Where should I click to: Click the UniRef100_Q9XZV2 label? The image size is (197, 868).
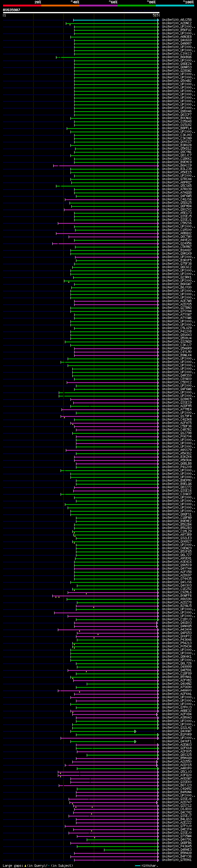(x=176, y=210)
